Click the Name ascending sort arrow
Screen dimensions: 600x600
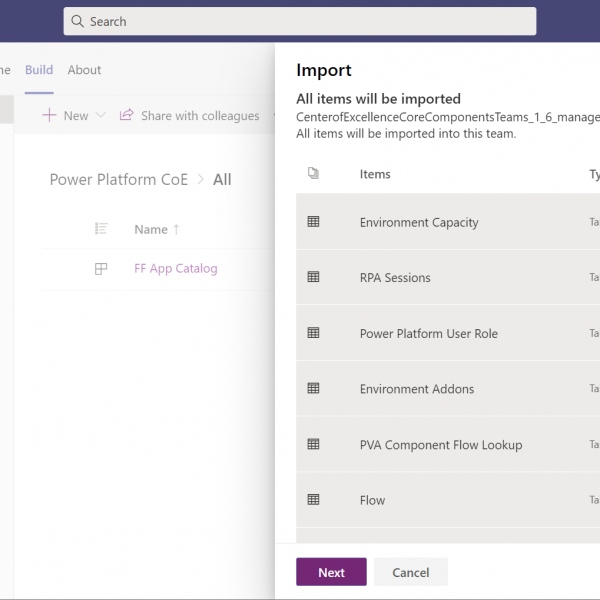176,230
